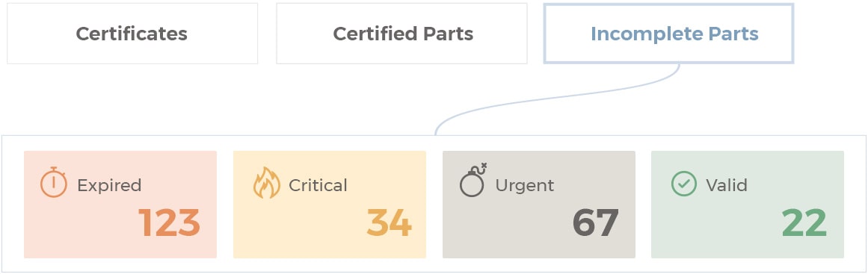
Task: Click the curved connector line under Incomplete Parts
Action: [x=557, y=99]
